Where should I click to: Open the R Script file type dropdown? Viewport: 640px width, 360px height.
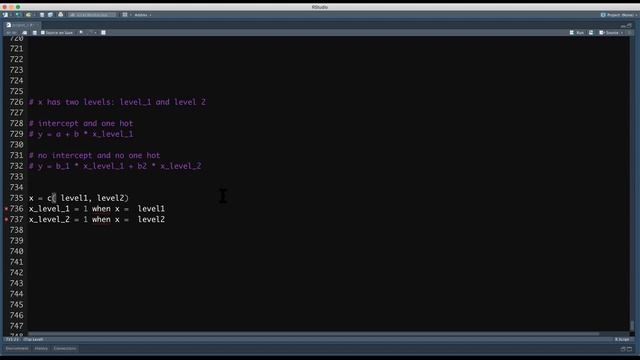coord(623,340)
